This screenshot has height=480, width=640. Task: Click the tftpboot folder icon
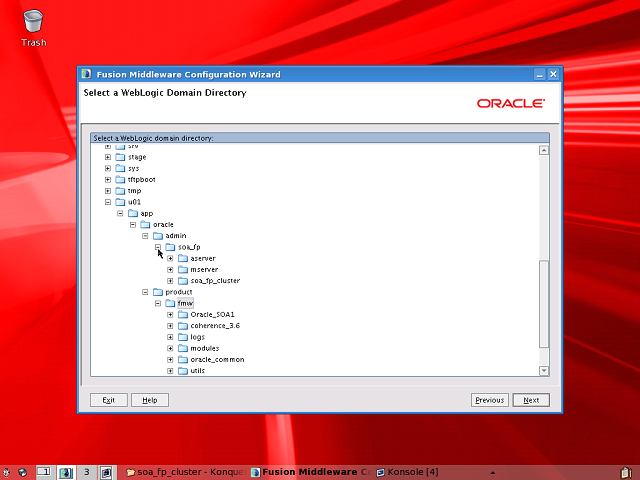click(120, 180)
